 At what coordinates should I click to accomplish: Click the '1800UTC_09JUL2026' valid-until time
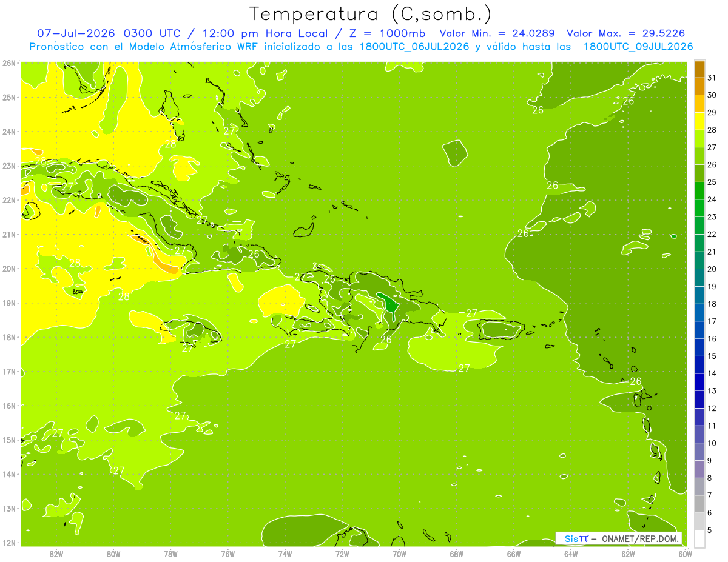[x=638, y=47]
